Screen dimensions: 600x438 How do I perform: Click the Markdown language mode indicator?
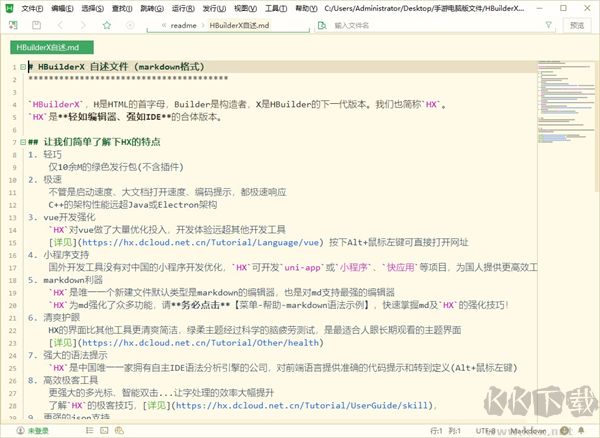pos(528,431)
